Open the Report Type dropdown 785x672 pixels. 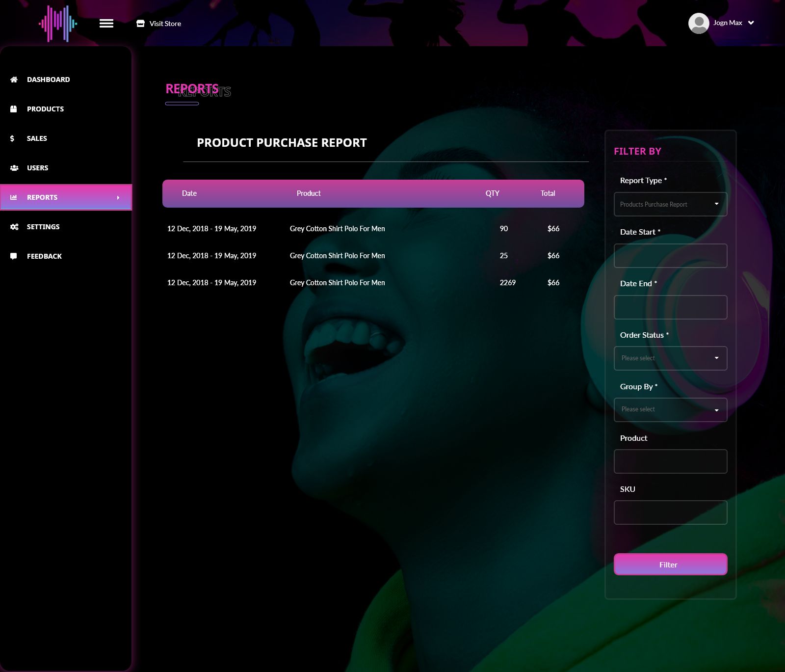(x=670, y=204)
